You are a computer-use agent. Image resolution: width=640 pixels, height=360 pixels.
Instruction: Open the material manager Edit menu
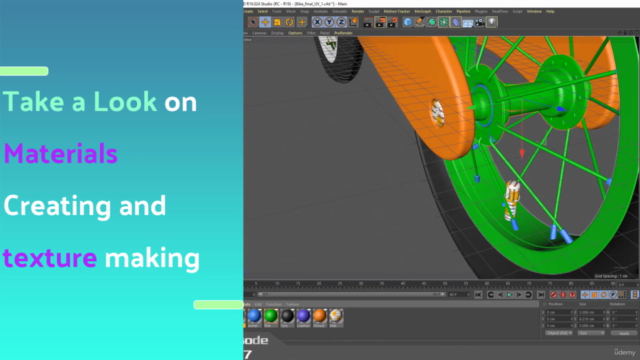[x=258, y=304]
